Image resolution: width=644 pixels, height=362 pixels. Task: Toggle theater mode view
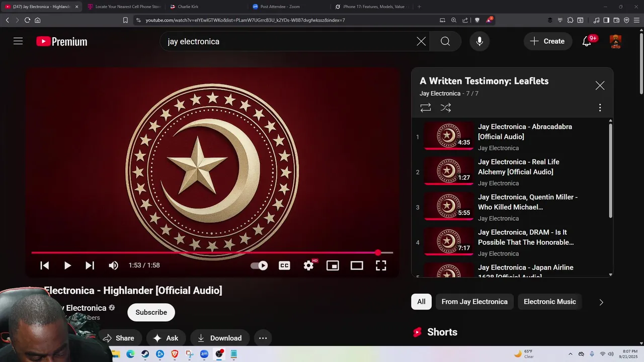(x=357, y=265)
